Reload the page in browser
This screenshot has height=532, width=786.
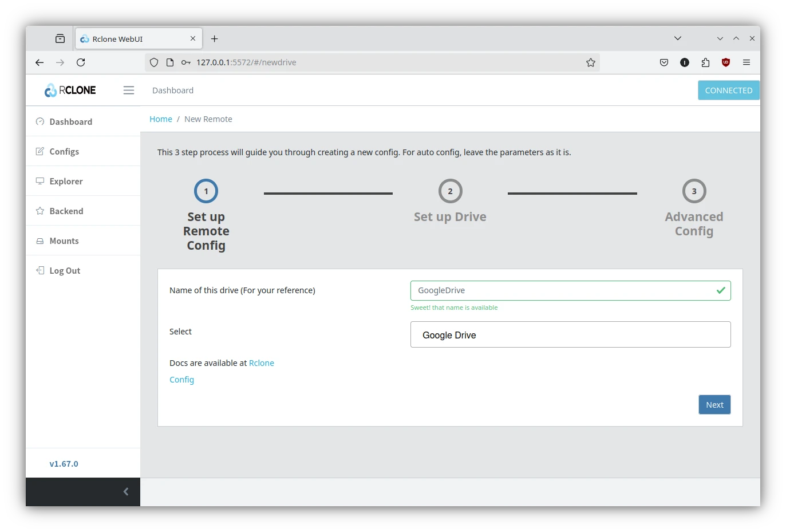pos(81,62)
